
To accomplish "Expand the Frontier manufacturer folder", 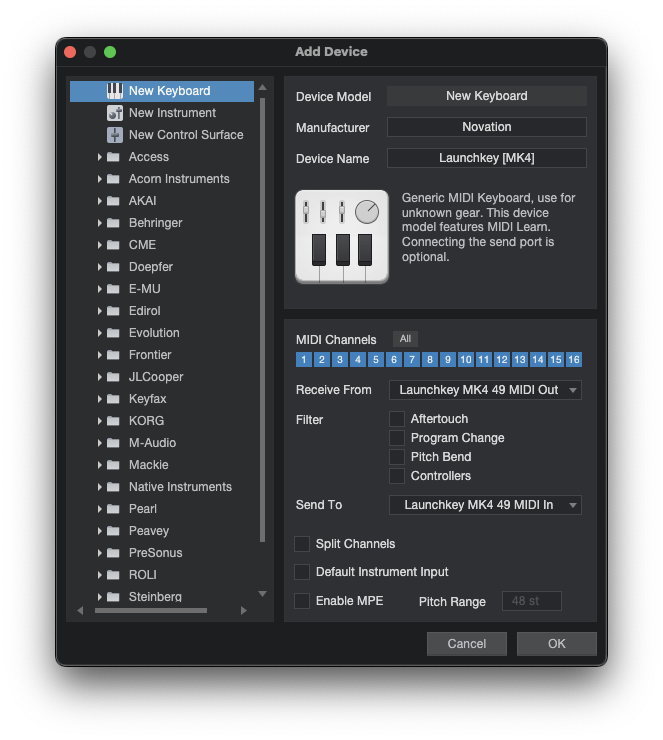I will (x=100, y=355).
